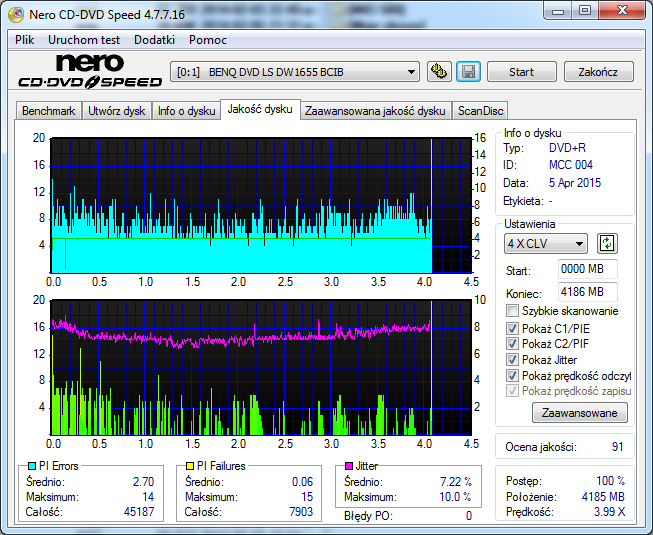Screen dimensions: 653x535
Task: Expand the 4 X CLV speed dropdown
Action: [x=546, y=244]
